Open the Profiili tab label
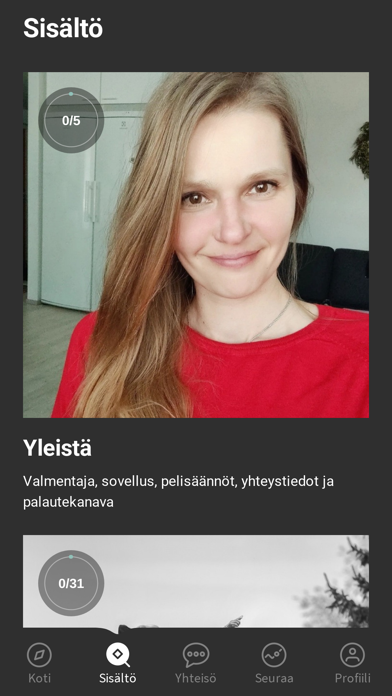 [x=352, y=678]
